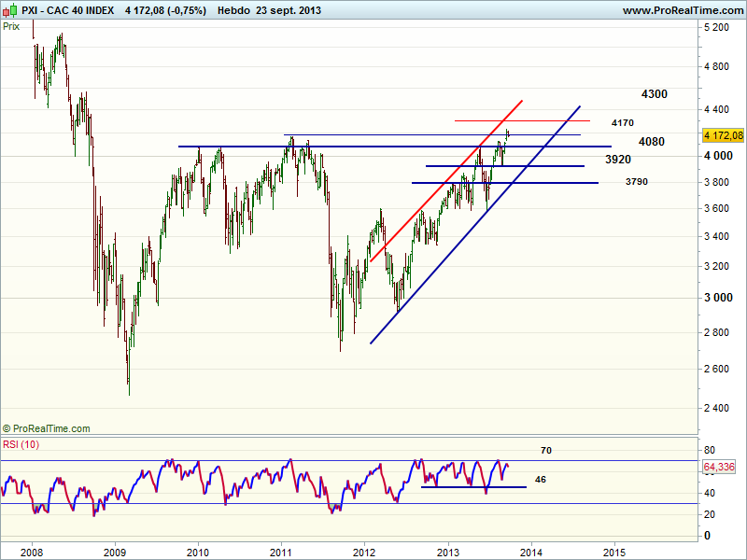747x560 pixels.
Task: Click the 3920 support label
Action: (617, 161)
